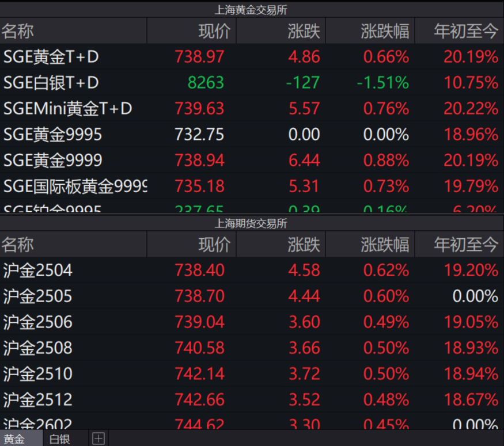Click the plus icon to add new tab
This screenshot has height=446, width=504.
[98, 439]
